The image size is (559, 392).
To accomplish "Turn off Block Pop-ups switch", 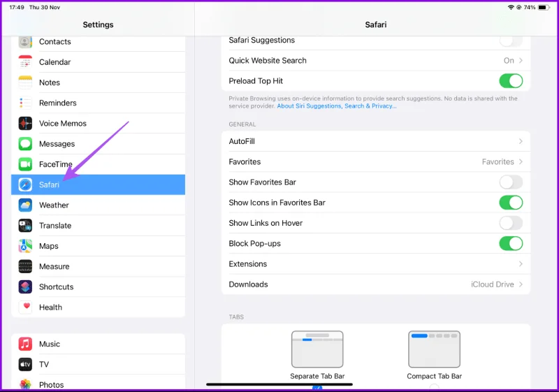I will click(511, 243).
